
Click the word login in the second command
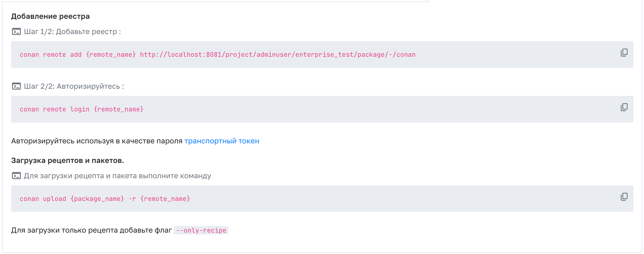(80, 109)
